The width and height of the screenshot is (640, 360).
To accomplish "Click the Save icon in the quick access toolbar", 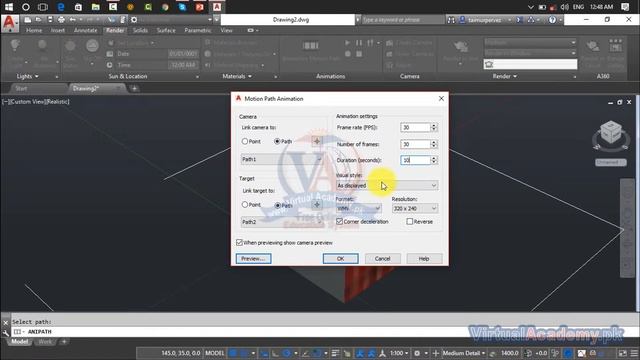I will click(50, 20).
